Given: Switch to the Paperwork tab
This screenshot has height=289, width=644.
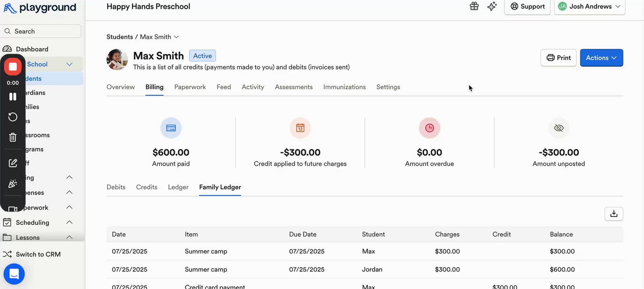Looking at the screenshot, I should [x=190, y=87].
